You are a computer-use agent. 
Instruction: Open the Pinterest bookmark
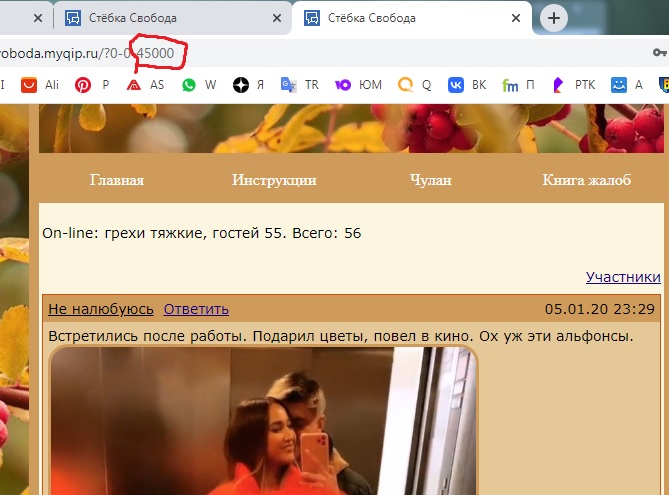92,85
